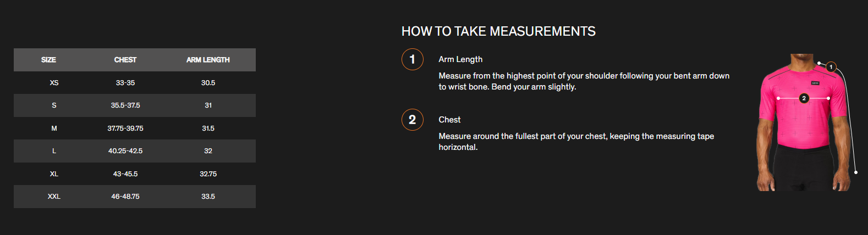Click the small logo on the pink shirt
The image size is (868, 235).
click(815, 83)
